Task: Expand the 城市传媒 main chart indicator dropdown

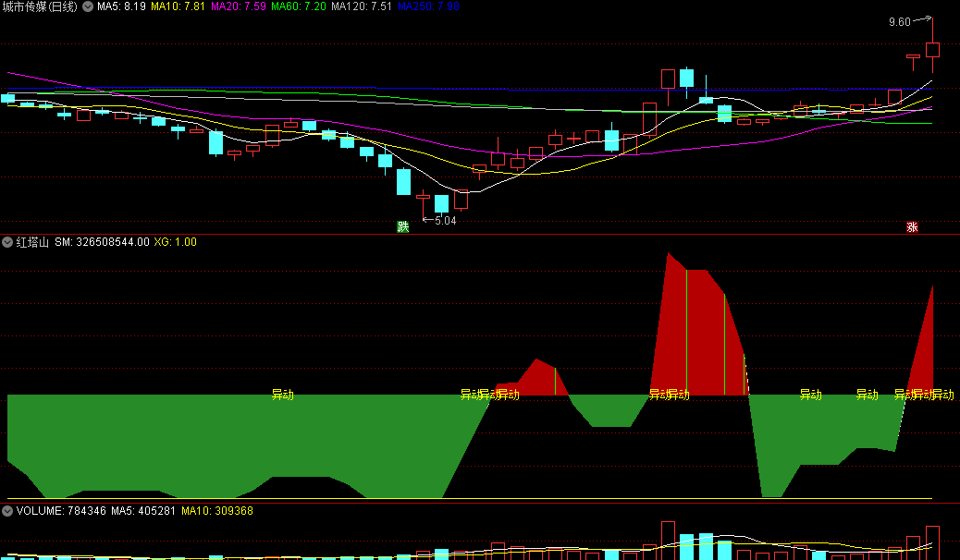Action: pyautogui.click(x=88, y=6)
